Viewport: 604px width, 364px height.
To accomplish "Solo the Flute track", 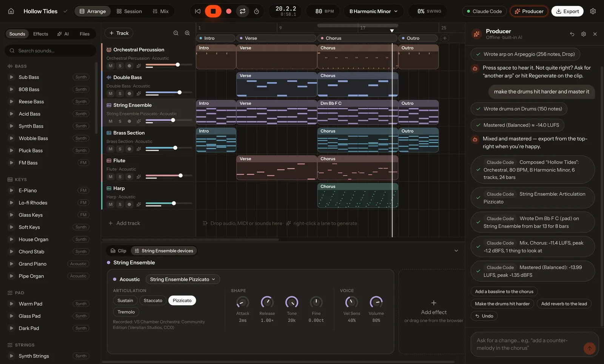I will [120, 177].
